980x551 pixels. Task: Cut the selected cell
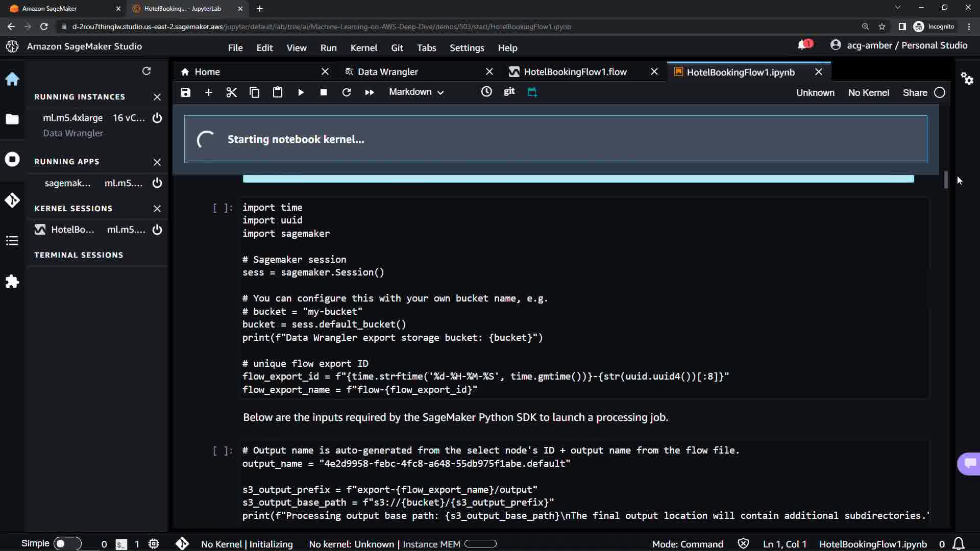(x=231, y=92)
